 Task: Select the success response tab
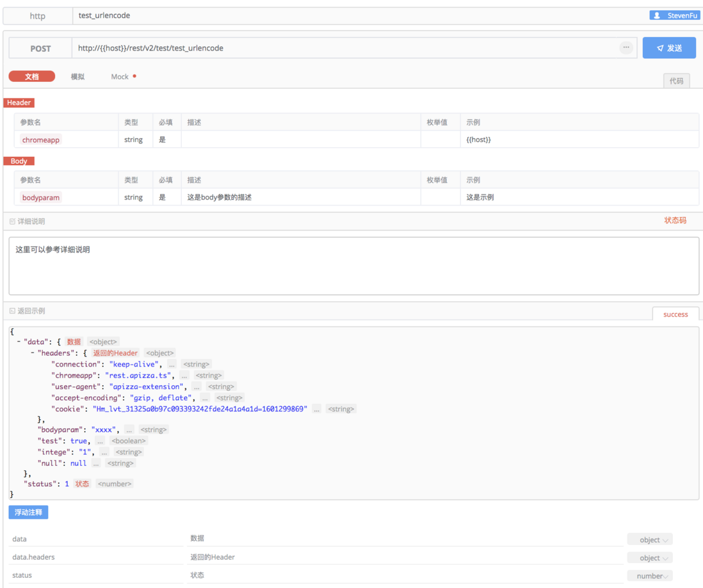[x=675, y=314]
